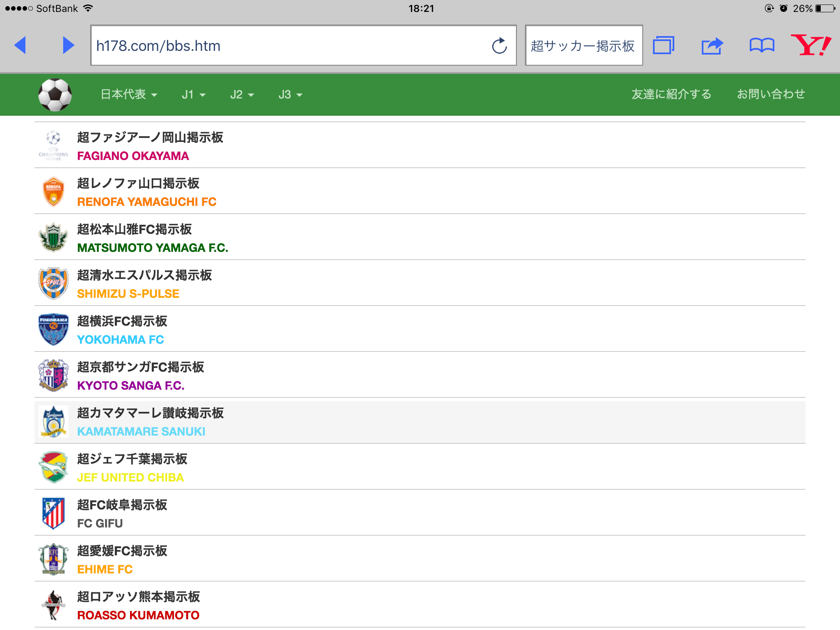Open the MATSUMOTO YAMAGA F.C. board link

coord(153,248)
